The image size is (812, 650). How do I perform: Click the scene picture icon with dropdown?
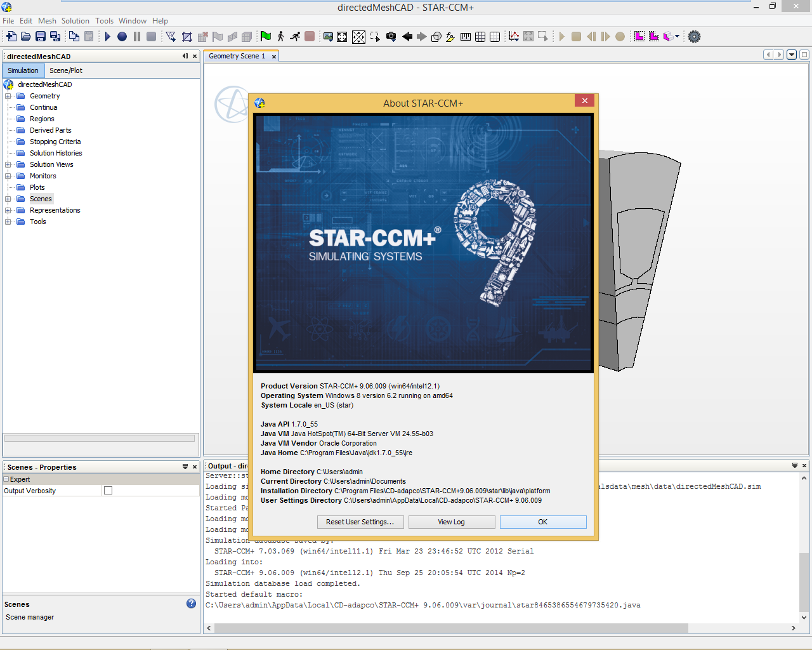[328, 37]
